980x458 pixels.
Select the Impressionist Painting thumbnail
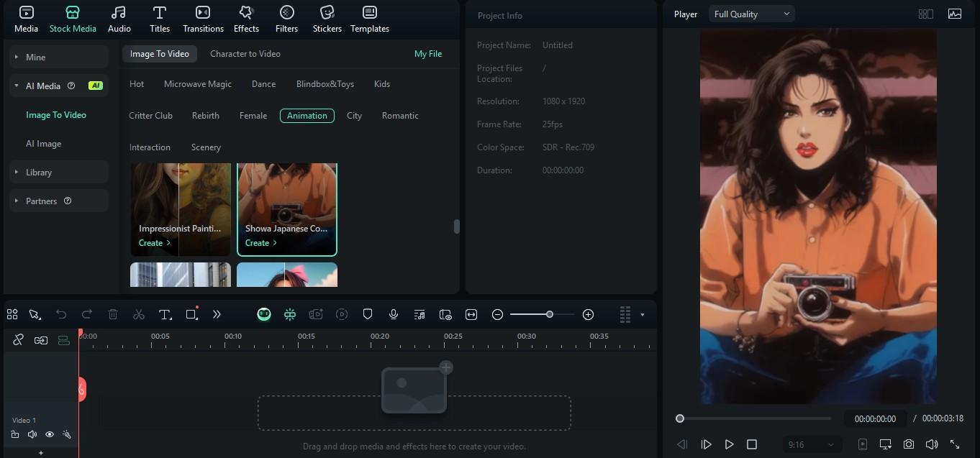tap(181, 209)
